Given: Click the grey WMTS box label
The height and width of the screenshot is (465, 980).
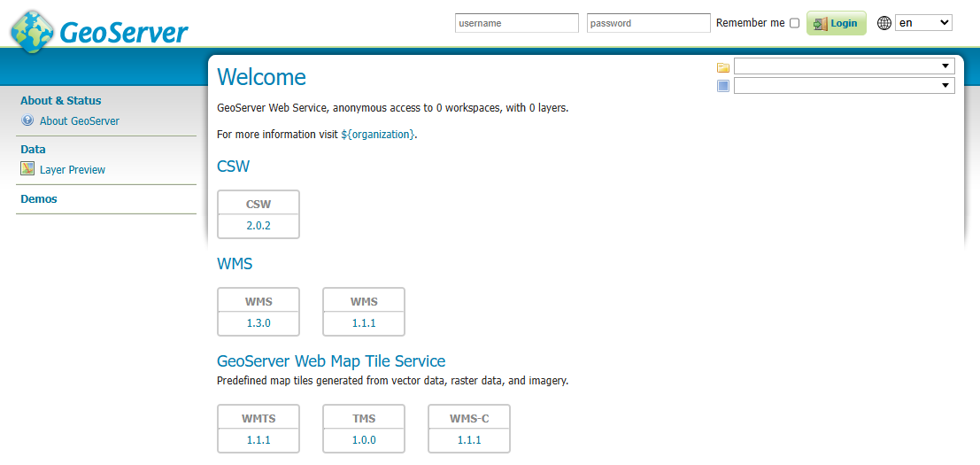Looking at the screenshot, I should click(x=259, y=418).
